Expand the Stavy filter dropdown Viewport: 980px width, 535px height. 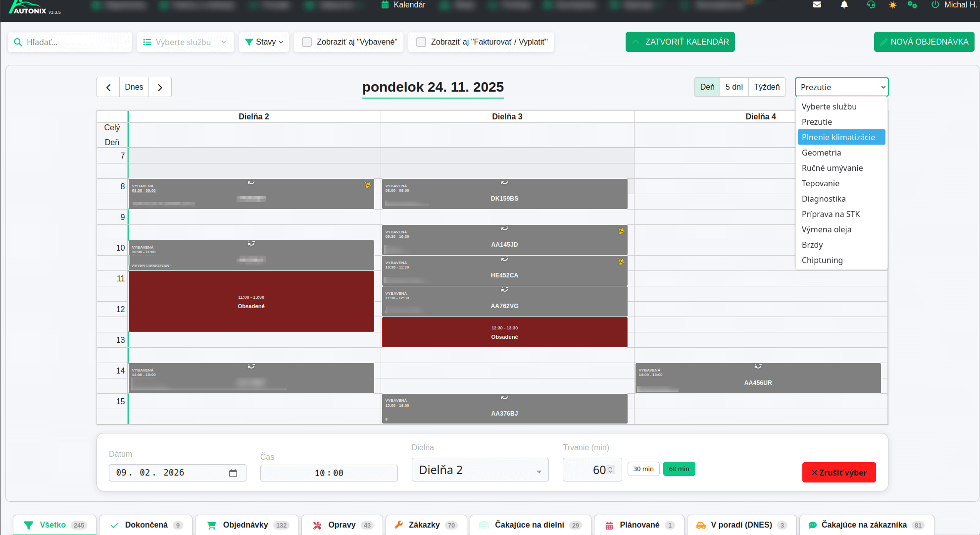click(x=264, y=42)
